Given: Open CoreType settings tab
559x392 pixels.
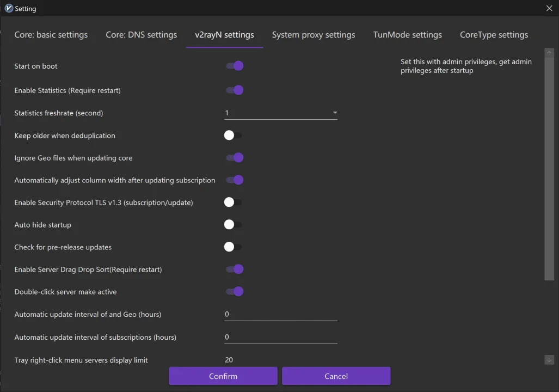Looking at the screenshot, I should click(494, 35).
